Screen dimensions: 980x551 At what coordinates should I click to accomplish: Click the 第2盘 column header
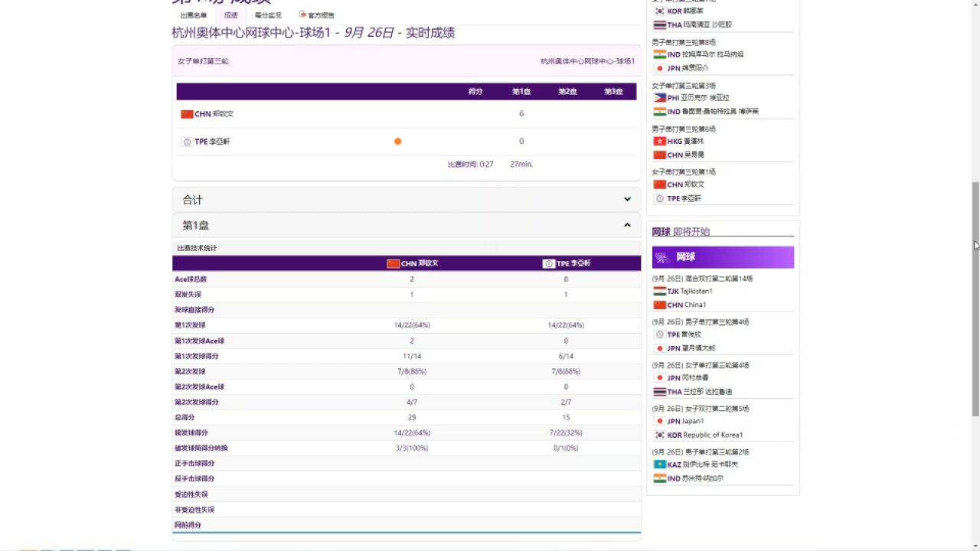click(567, 91)
